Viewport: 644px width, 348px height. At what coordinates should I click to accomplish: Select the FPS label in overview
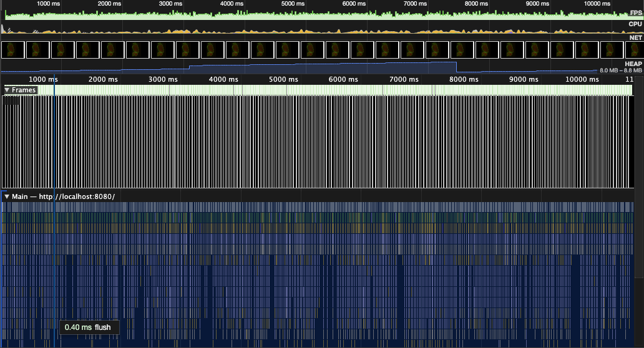[636, 12]
